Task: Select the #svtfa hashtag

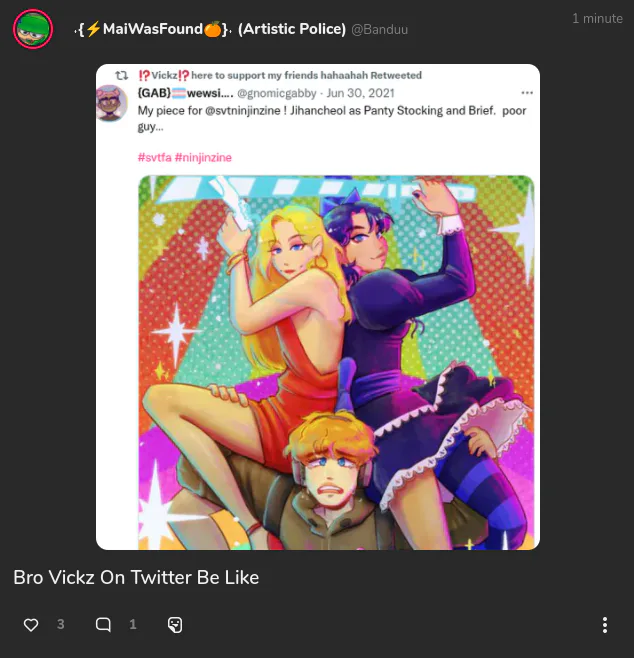Action: [154, 158]
